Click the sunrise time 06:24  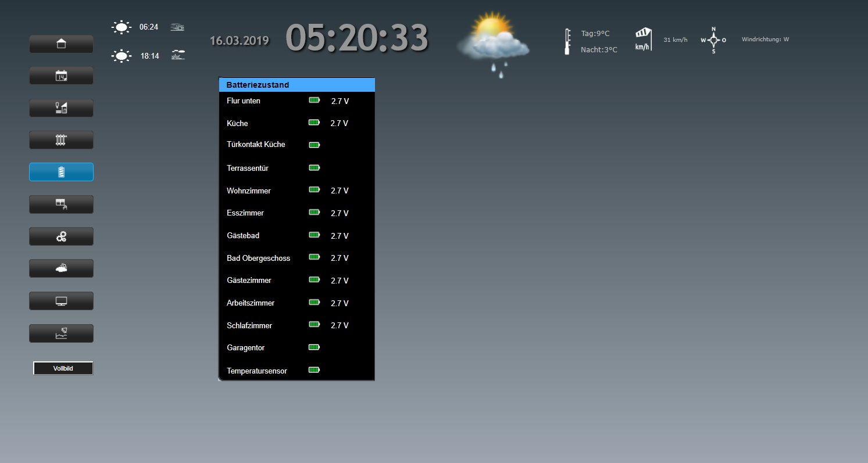149,27
